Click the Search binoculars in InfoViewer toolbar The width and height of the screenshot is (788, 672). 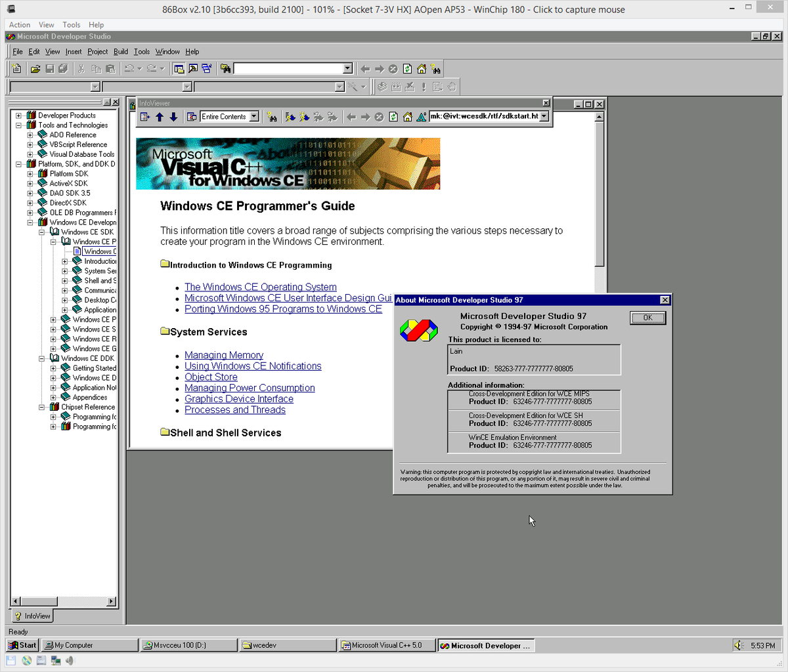coord(272,117)
